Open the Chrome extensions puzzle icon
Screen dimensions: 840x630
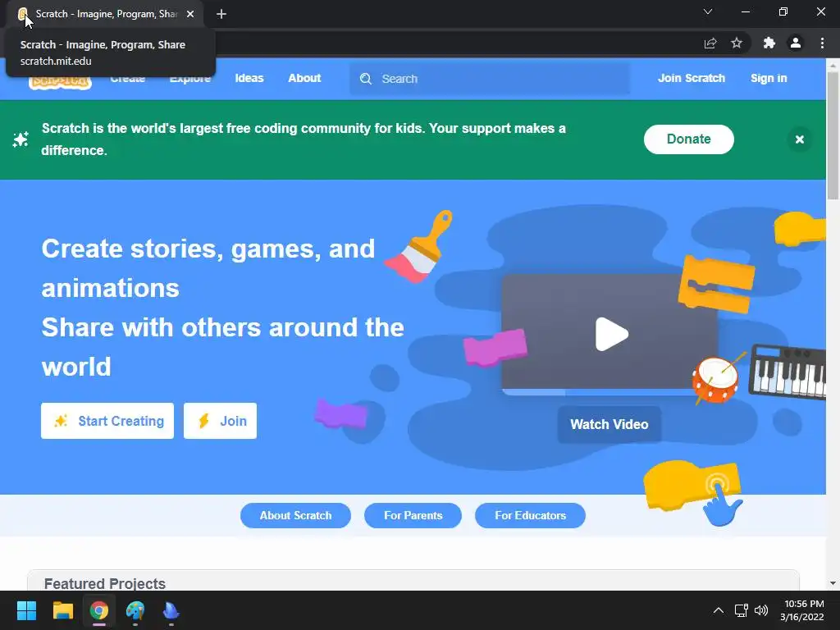(x=769, y=43)
